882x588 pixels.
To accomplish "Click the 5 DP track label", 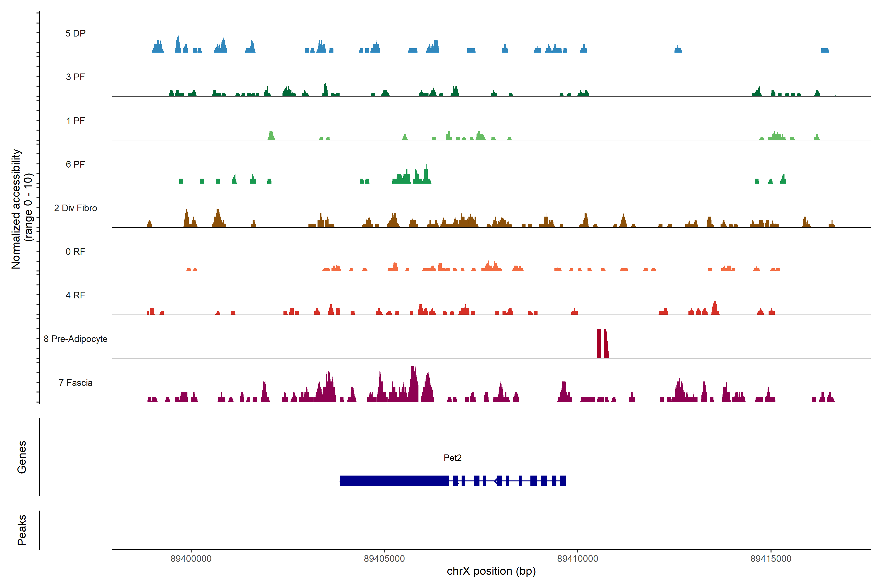I will [x=75, y=33].
